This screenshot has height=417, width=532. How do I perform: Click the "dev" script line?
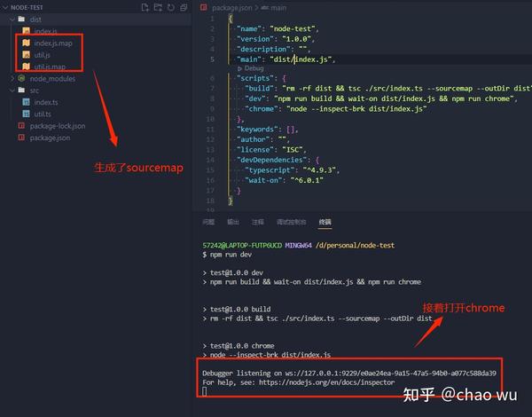(x=380, y=98)
